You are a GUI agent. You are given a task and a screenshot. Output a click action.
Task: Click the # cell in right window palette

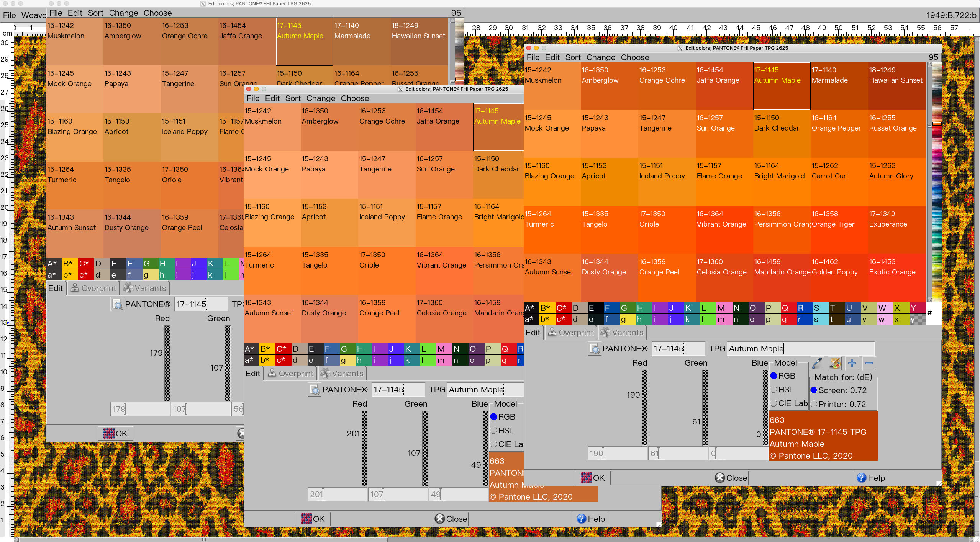click(x=933, y=313)
